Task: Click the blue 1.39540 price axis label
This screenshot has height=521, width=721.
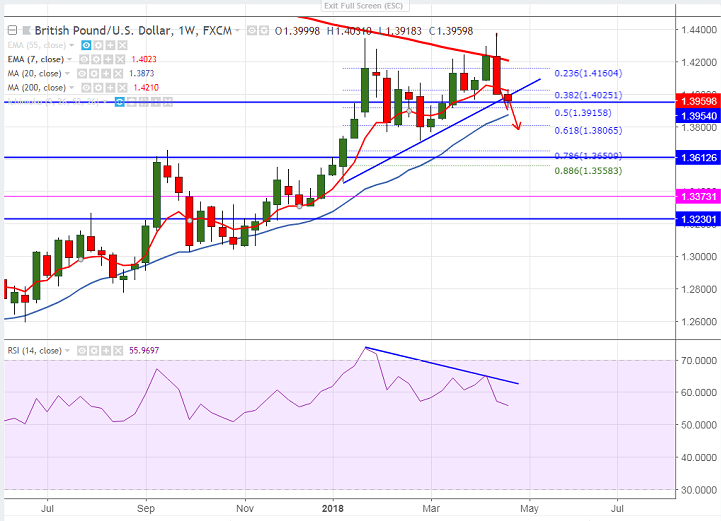Action: pyautogui.click(x=698, y=116)
